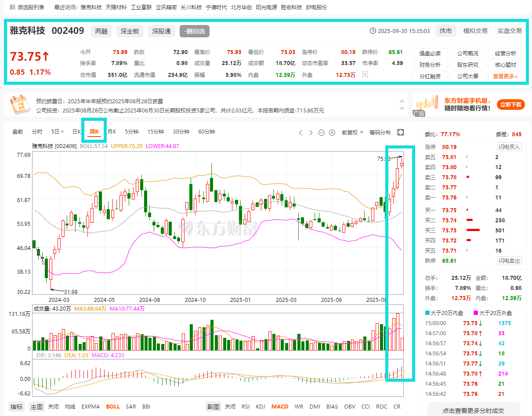The height and width of the screenshot is (416, 532).
Task: Expand extra quote data plus icon
Action: 365,75
